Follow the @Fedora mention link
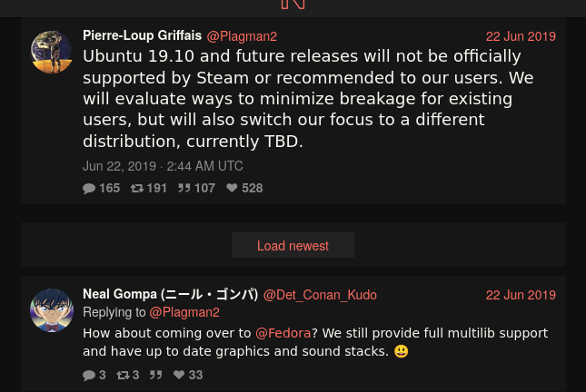 click(283, 333)
